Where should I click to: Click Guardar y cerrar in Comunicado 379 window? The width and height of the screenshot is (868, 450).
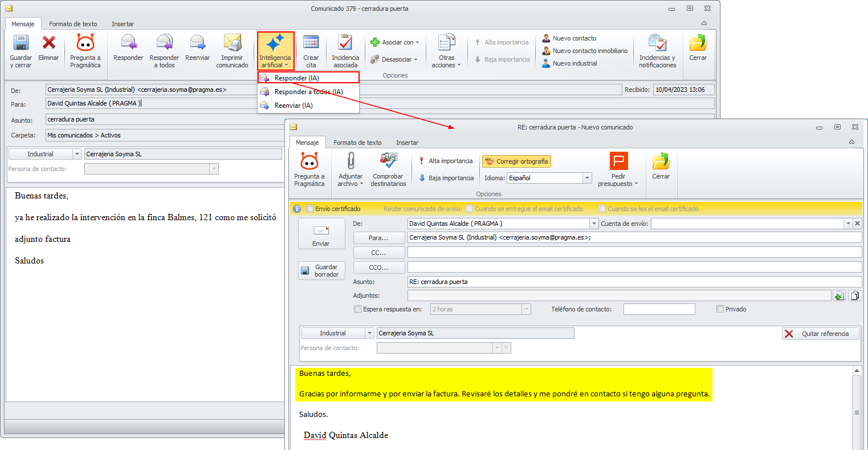(21, 51)
